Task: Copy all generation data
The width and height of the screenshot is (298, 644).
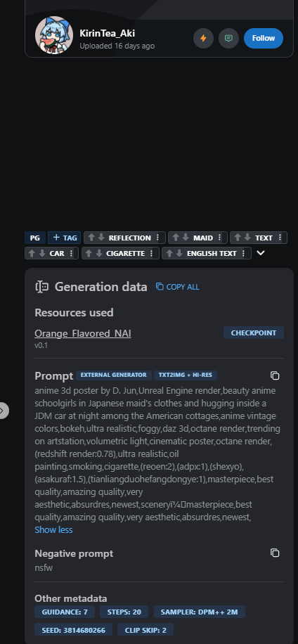Action: pyautogui.click(x=178, y=287)
